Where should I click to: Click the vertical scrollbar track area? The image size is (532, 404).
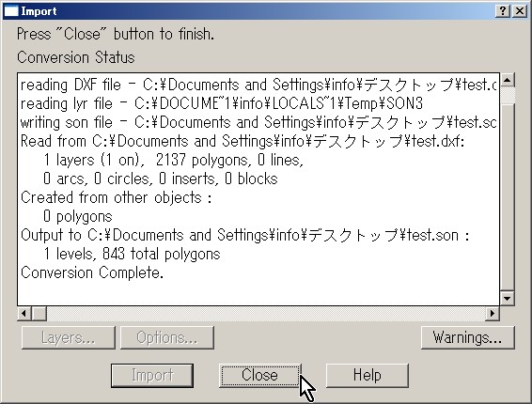coord(508,95)
